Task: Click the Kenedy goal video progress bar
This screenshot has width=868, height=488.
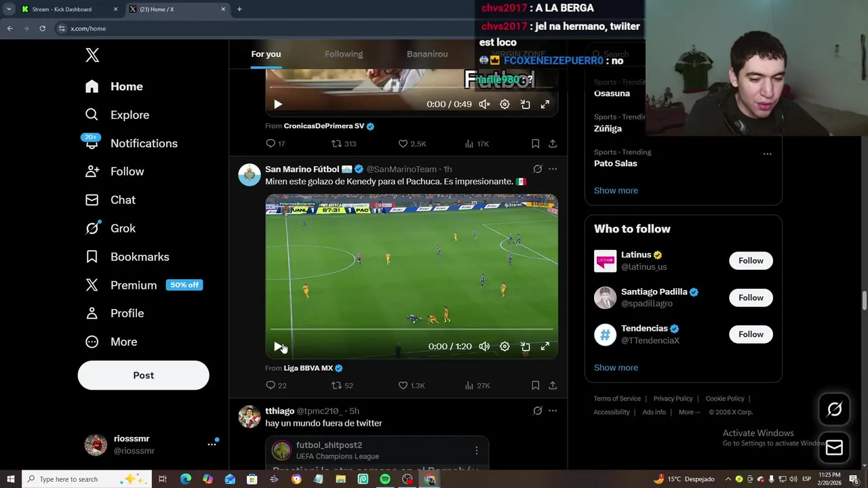Action: 412,329
